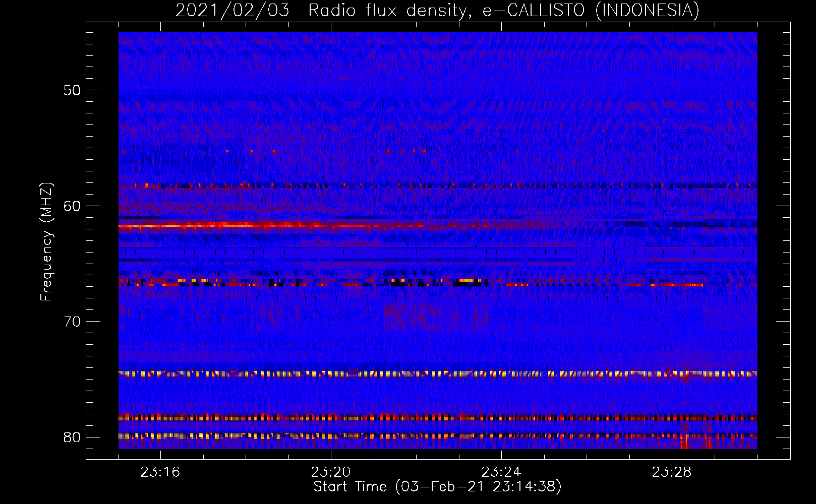Click the 23:24 time tick label
The image size is (816, 504).
coord(501,472)
